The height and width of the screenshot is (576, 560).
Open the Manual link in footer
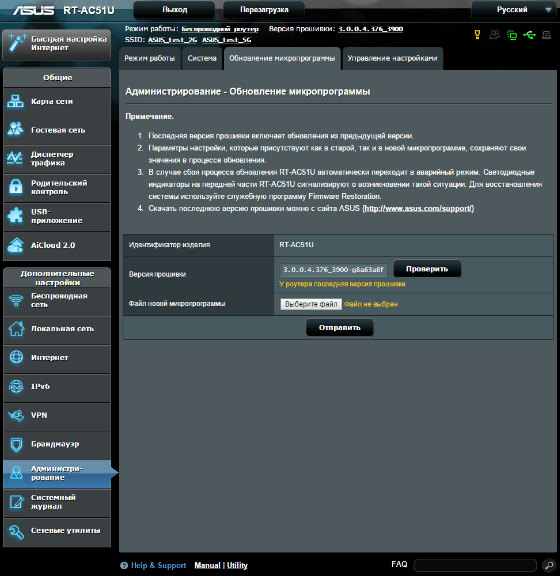pyautogui.click(x=207, y=565)
